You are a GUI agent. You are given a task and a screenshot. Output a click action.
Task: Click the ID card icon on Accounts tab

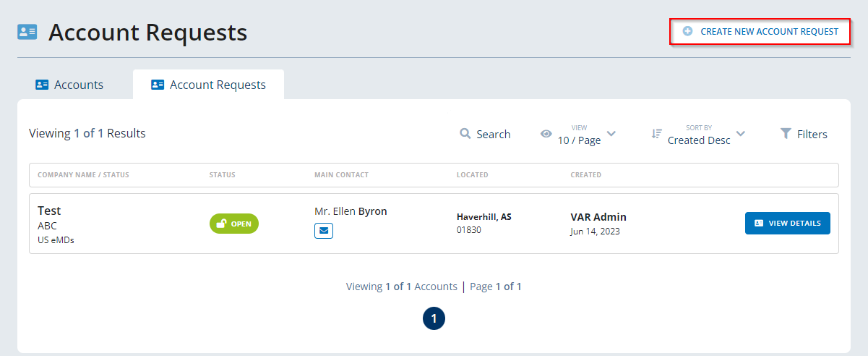(42, 85)
